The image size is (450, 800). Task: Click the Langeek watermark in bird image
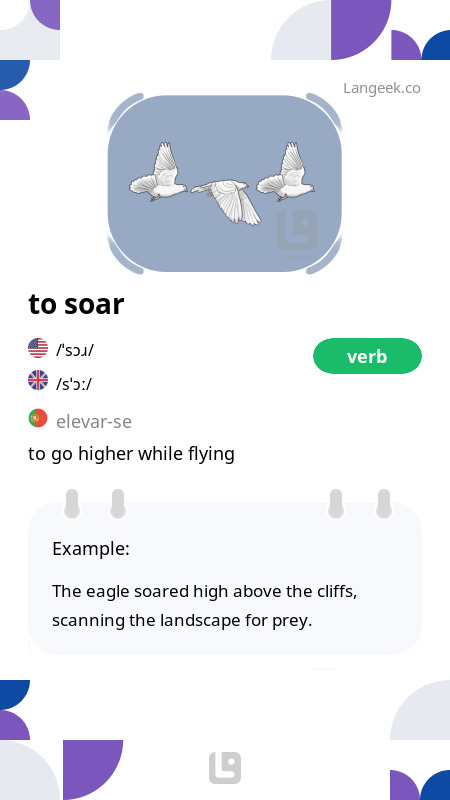[x=297, y=231]
